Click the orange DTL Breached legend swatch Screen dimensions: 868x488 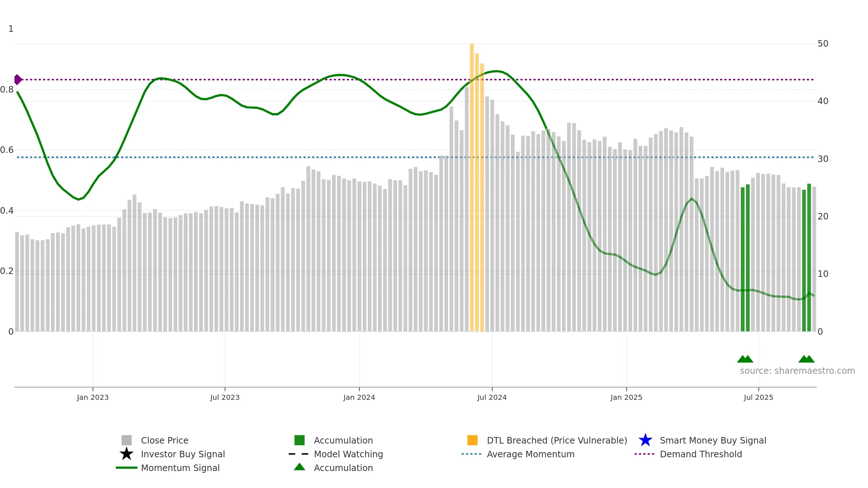[x=472, y=440]
